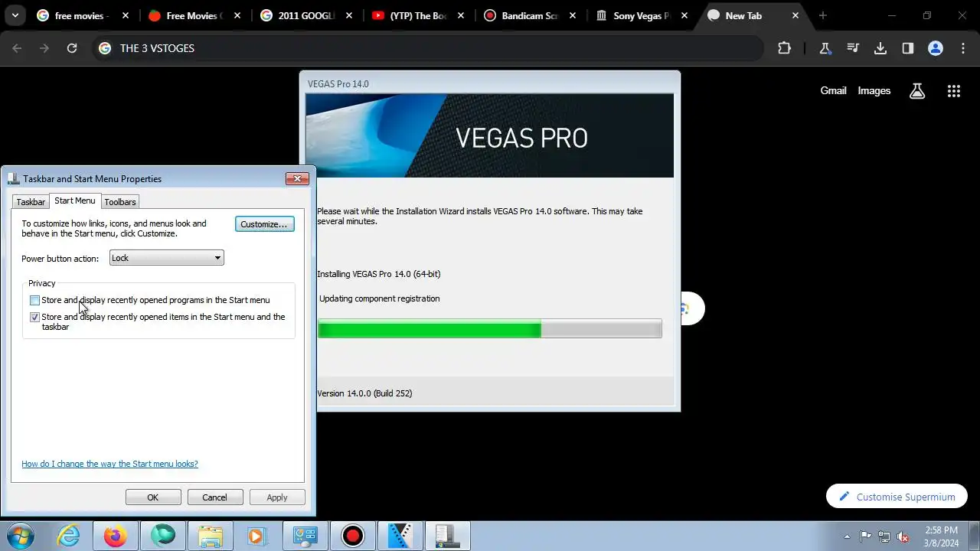Screen dimensions: 980x551
Task: Open the installer computer taskbar icon
Action: pyautogui.click(x=448, y=536)
